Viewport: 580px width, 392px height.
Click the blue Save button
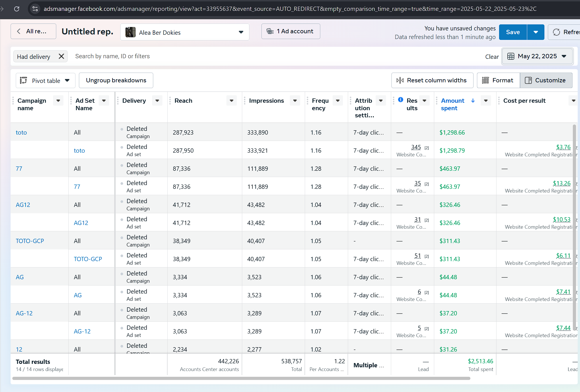pyautogui.click(x=513, y=32)
